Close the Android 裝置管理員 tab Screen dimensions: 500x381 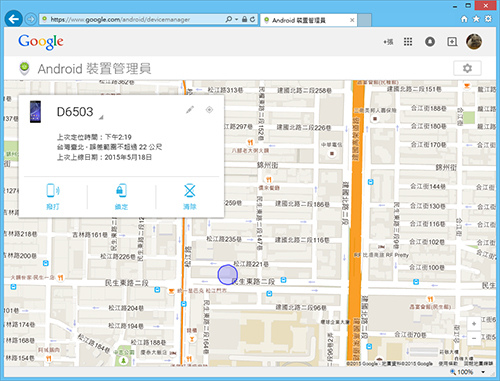[352, 20]
